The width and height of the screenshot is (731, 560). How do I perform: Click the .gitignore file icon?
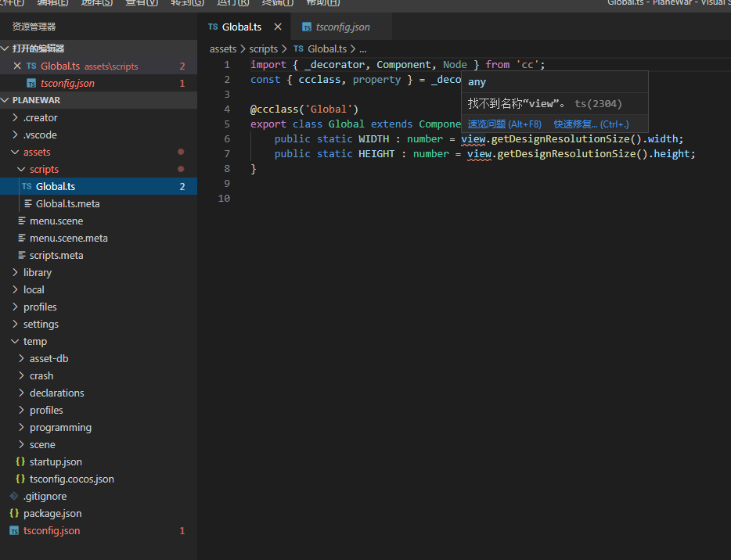14,497
